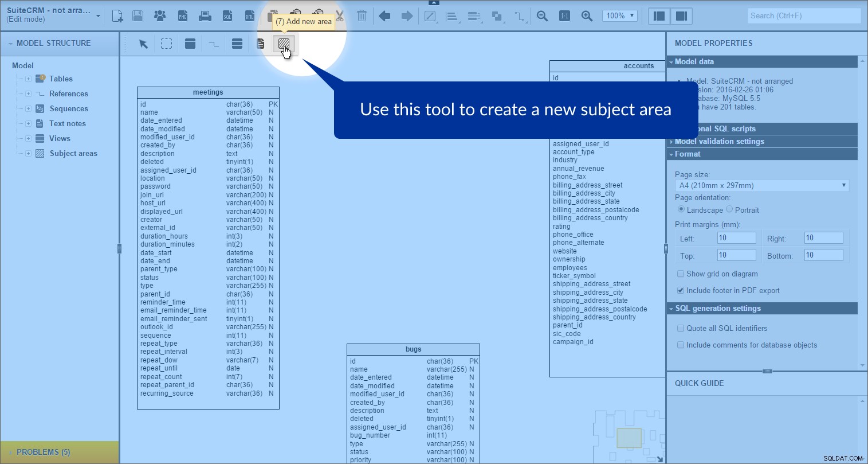Reset zoom with the 1:1 icon

[564, 16]
